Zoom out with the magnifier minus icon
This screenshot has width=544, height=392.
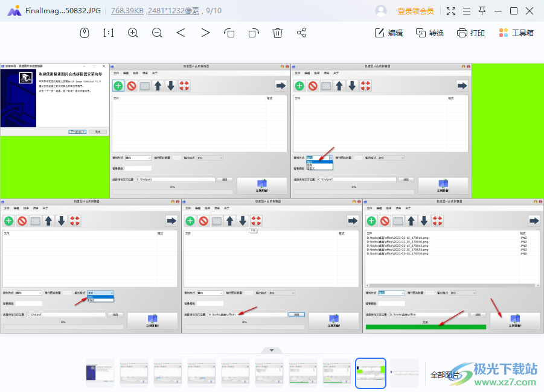point(157,33)
